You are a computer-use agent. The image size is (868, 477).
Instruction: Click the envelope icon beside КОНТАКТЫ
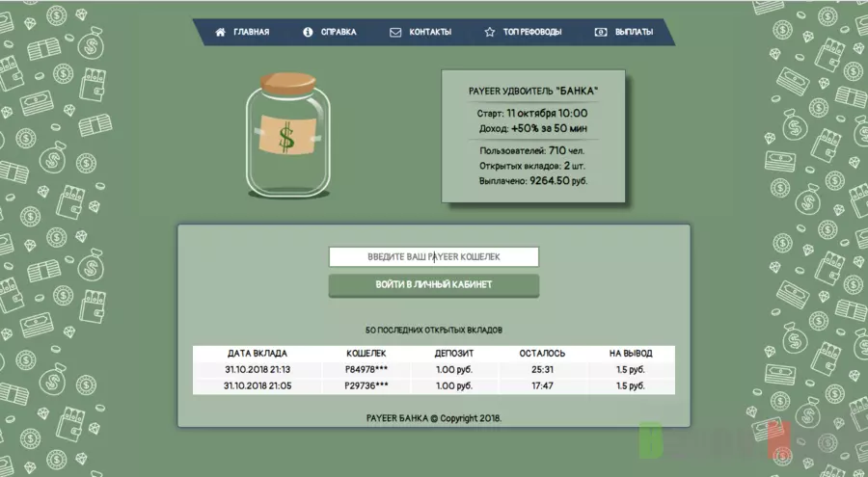pos(395,32)
